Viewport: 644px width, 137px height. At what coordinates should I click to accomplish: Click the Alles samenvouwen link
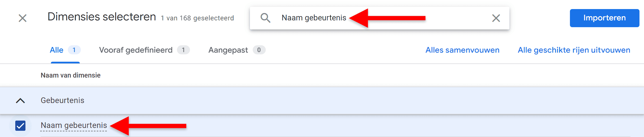(x=463, y=50)
